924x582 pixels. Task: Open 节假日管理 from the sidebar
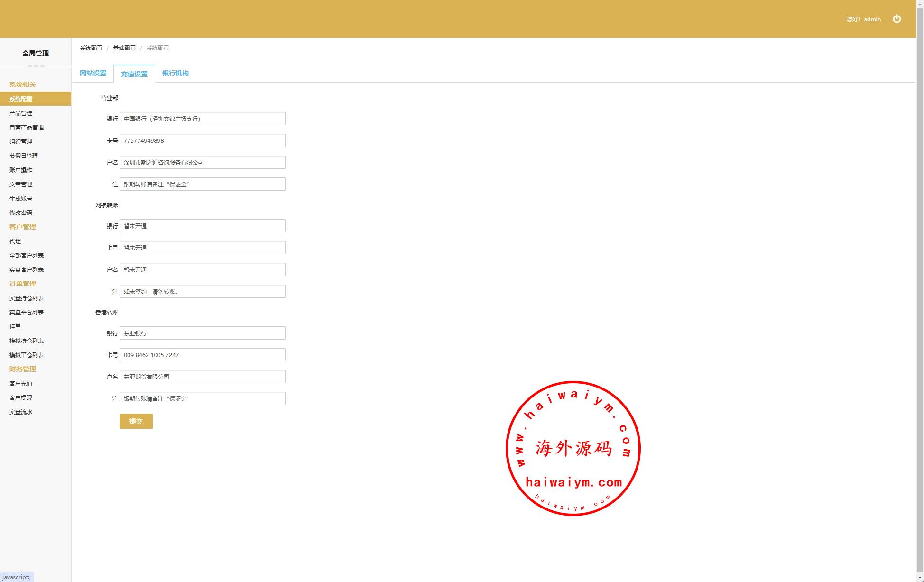(24, 156)
